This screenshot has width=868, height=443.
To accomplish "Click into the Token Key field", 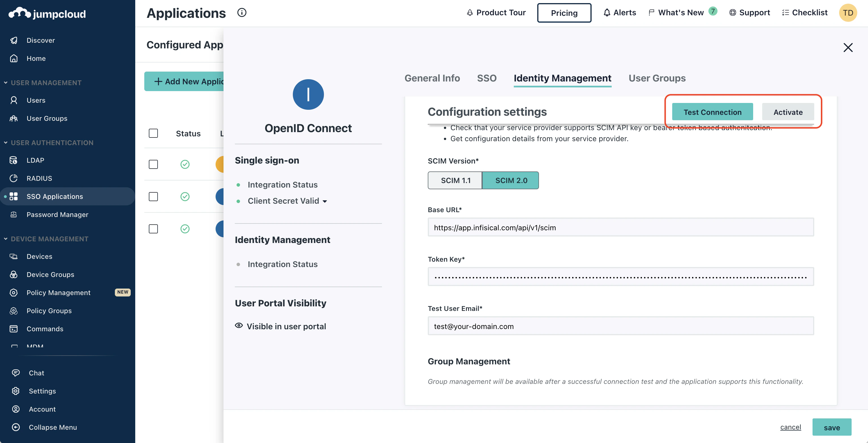I will pyautogui.click(x=621, y=277).
